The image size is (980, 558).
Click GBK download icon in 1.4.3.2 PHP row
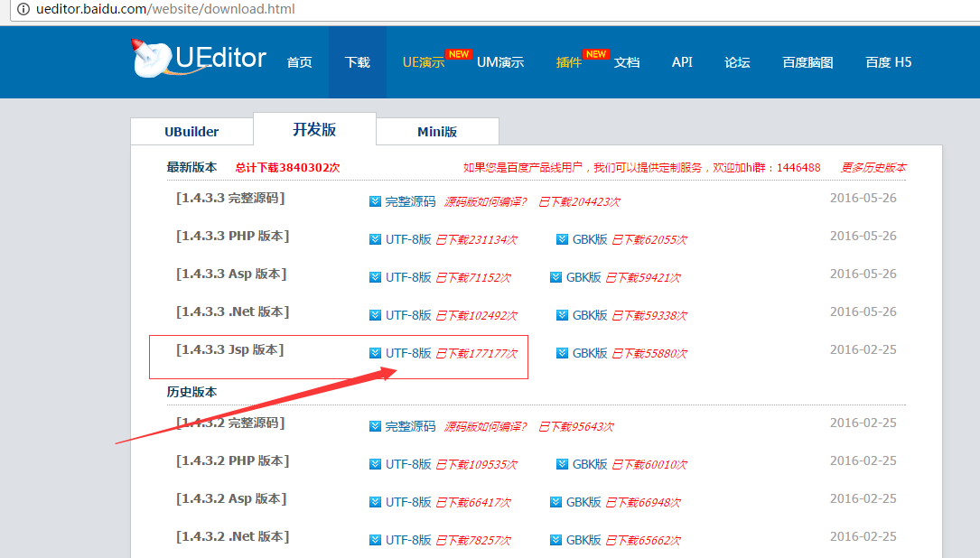[562, 464]
